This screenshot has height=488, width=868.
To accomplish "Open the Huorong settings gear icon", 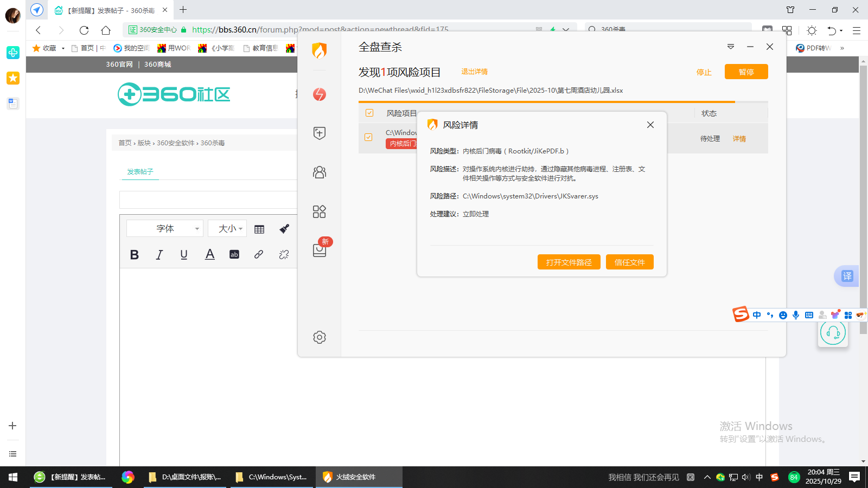I will point(320,337).
